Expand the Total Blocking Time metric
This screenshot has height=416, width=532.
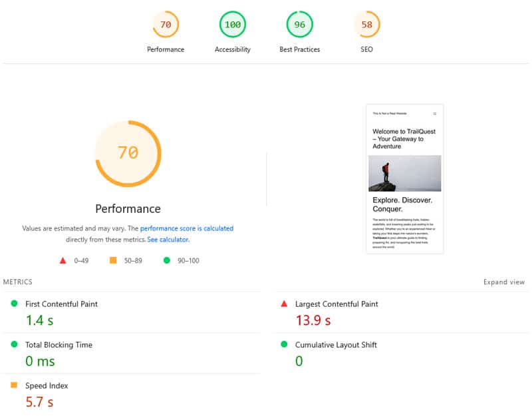tap(130, 353)
